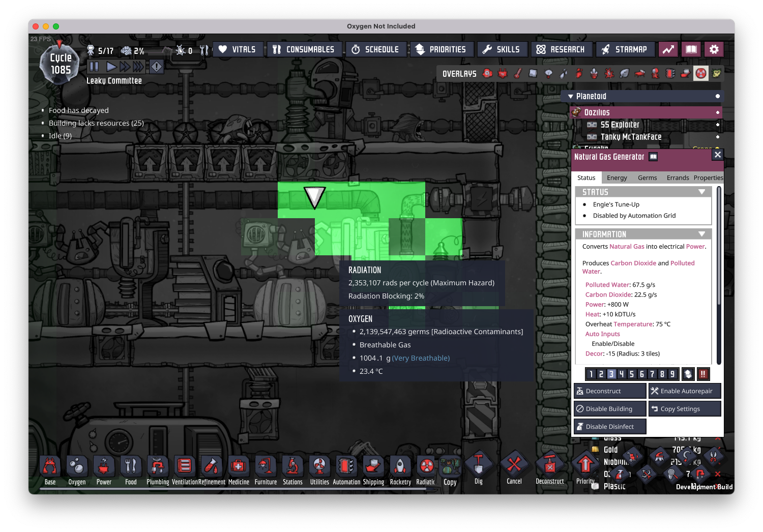Open the Automation build category

346,470
